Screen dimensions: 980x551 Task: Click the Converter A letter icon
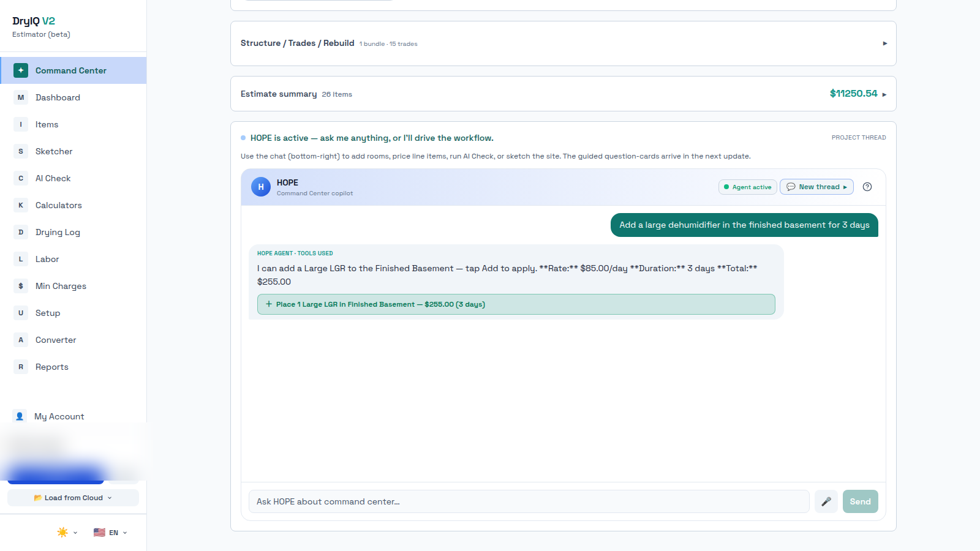[21, 340]
